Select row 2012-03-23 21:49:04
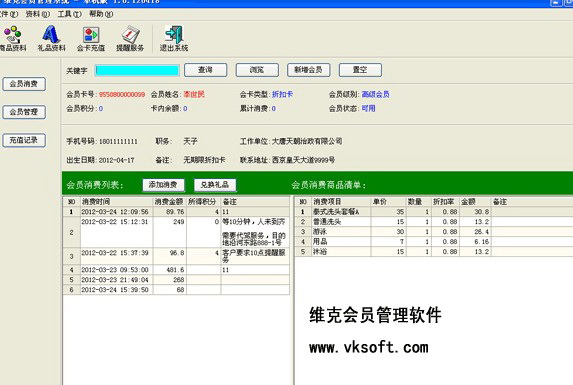Image resolution: width=573 pixels, height=385 pixels. pyautogui.click(x=176, y=280)
